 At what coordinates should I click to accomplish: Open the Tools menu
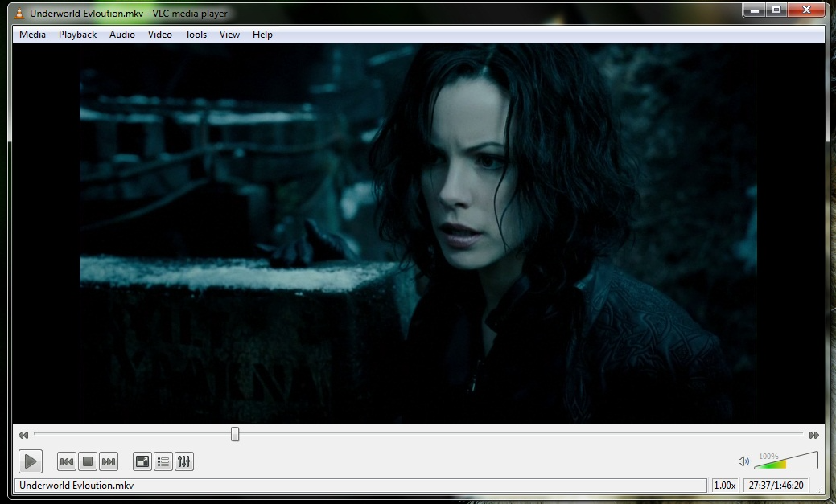[195, 34]
